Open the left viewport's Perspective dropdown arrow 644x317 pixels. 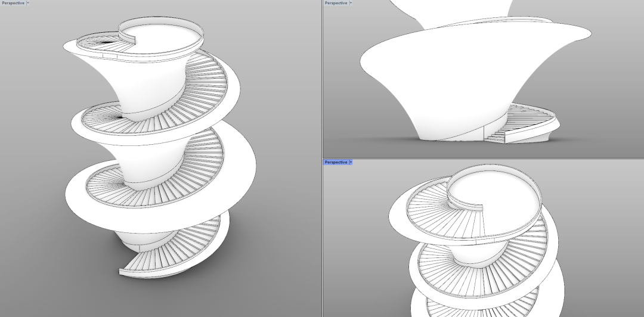(28, 3)
